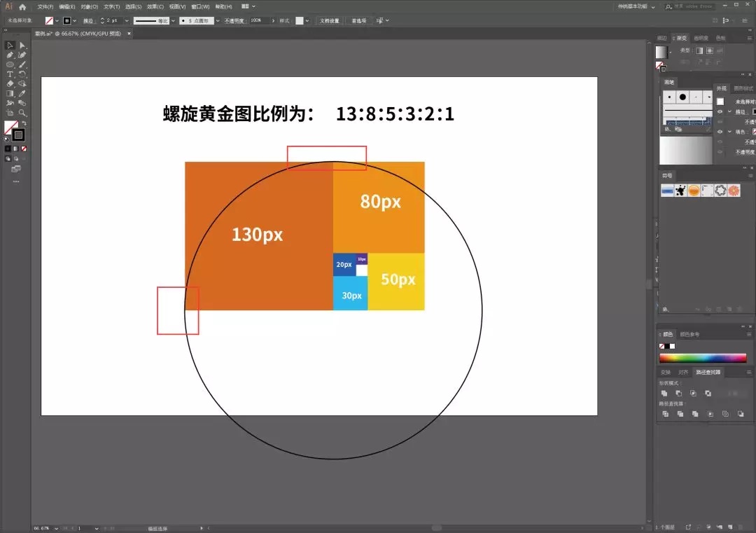Set color mode to None
The height and width of the screenshot is (533, 756).
pos(24,149)
